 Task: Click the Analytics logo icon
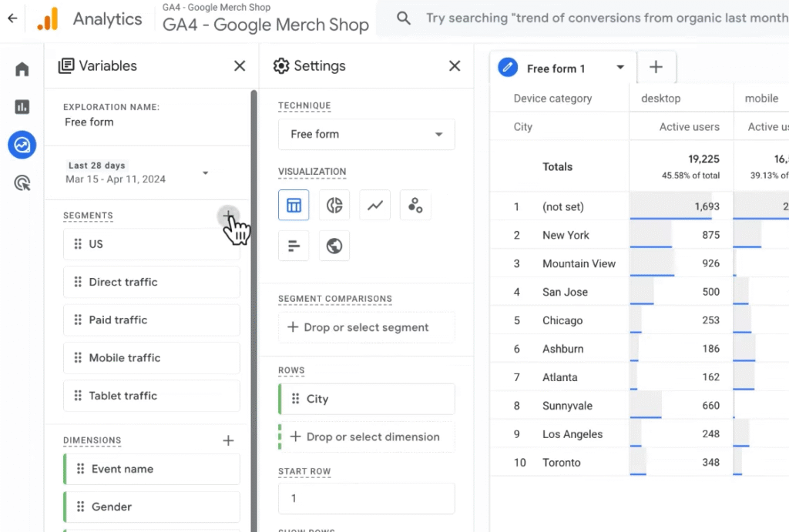tap(48, 19)
